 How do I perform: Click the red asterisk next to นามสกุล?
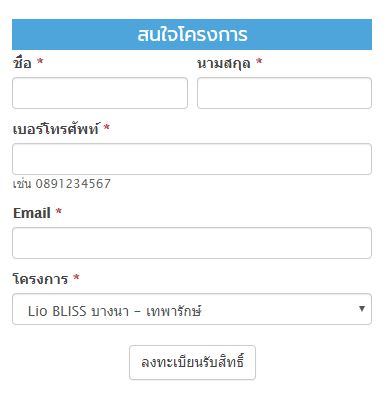click(259, 62)
